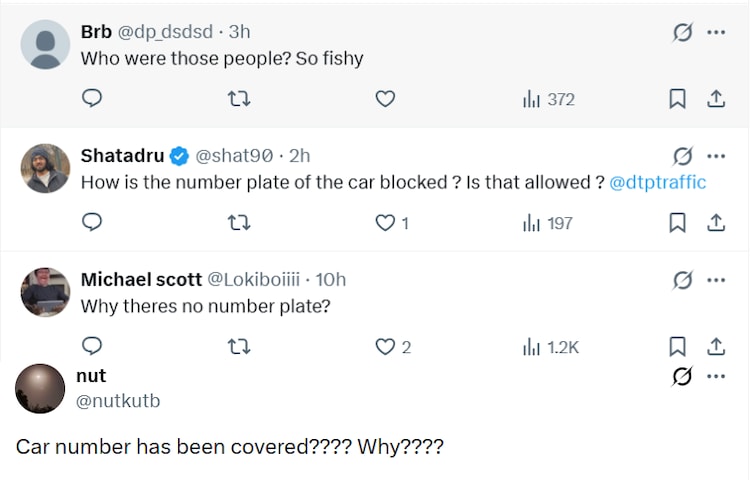Share Brb's tweet
The height and width of the screenshot is (480, 750).
point(716,99)
